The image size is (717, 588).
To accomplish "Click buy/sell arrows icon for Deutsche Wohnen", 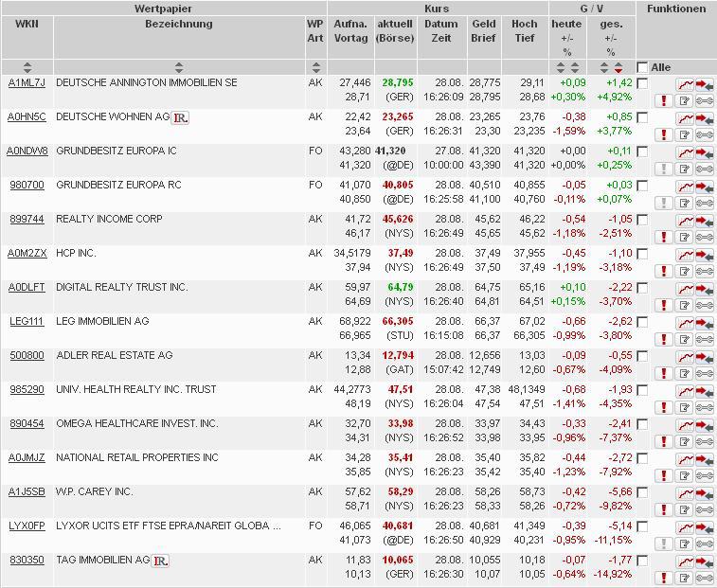I will 705,118.
